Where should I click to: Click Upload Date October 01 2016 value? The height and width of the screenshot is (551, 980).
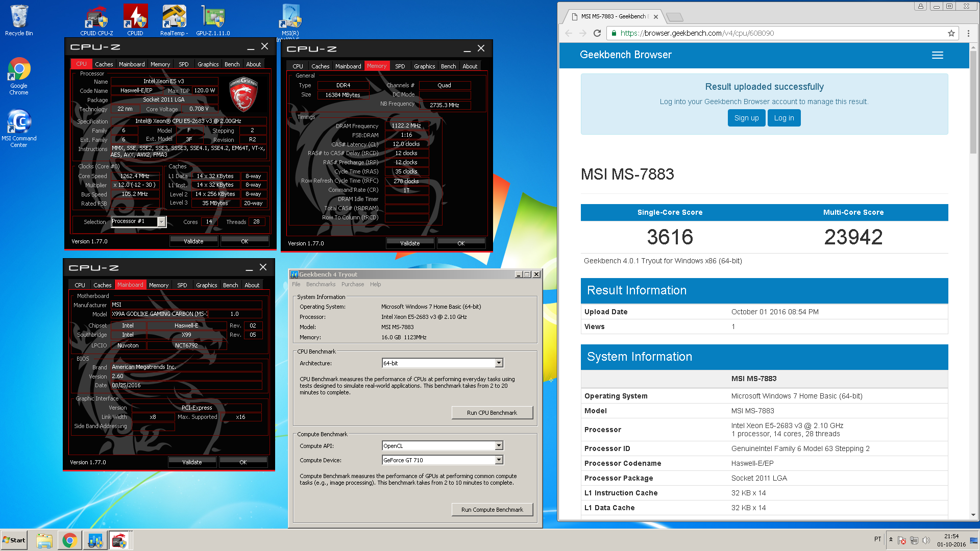(775, 312)
